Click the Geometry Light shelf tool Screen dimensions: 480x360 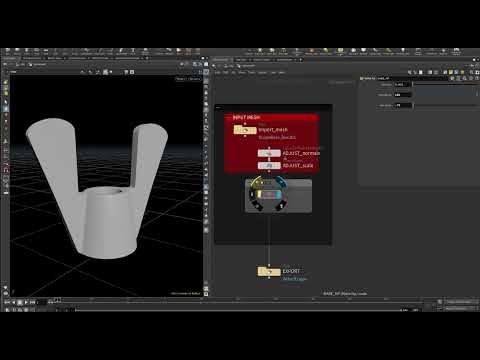[x=297, y=52]
